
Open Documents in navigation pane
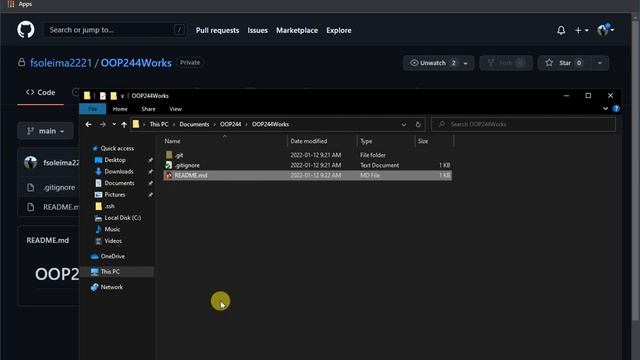(x=119, y=183)
